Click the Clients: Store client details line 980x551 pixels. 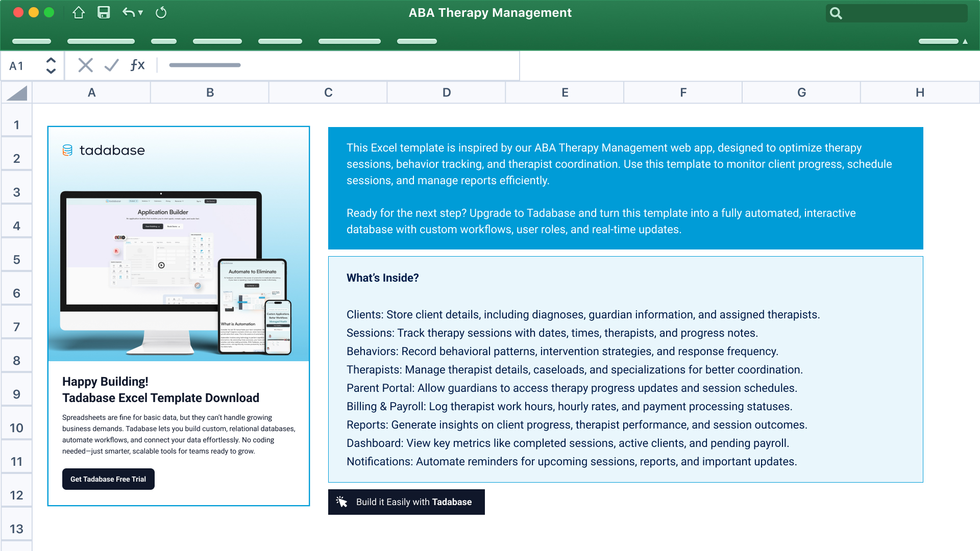click(583, 315)
